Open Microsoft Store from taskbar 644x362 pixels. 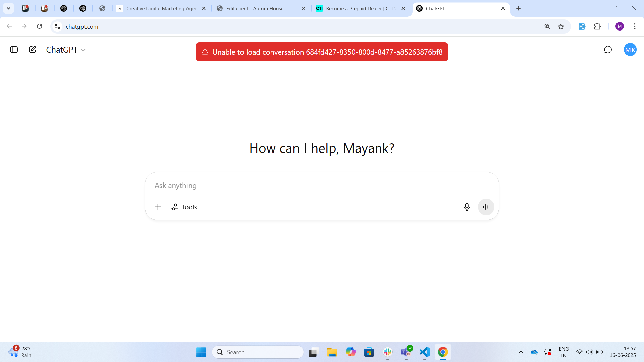(x=369, y=352)
